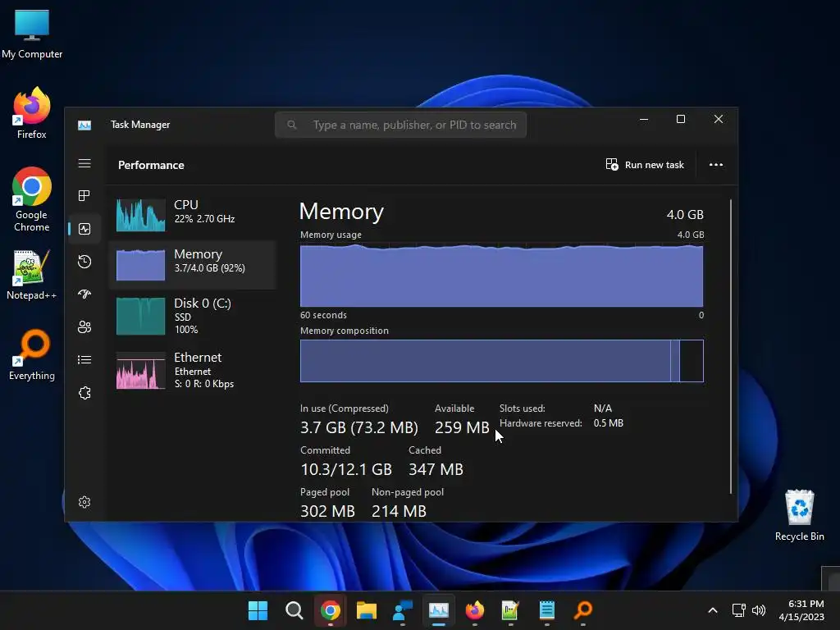Click the "10.3/12.1 GB" committed value
The width and height of the screenshot is (840, 630).
(x=346, y=469)
